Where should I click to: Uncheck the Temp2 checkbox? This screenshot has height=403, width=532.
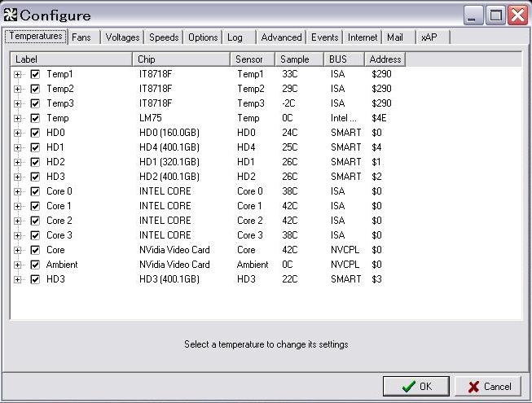tap(35, 89)
